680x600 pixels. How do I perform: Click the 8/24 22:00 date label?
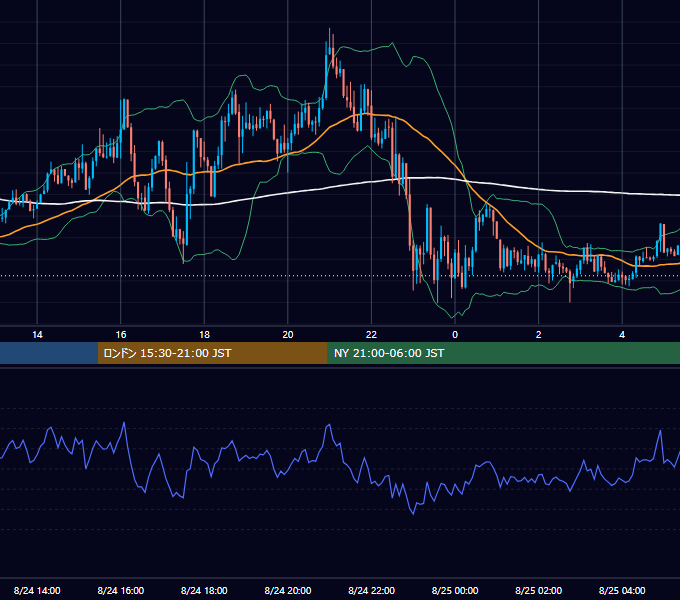(x=371, y=590)
